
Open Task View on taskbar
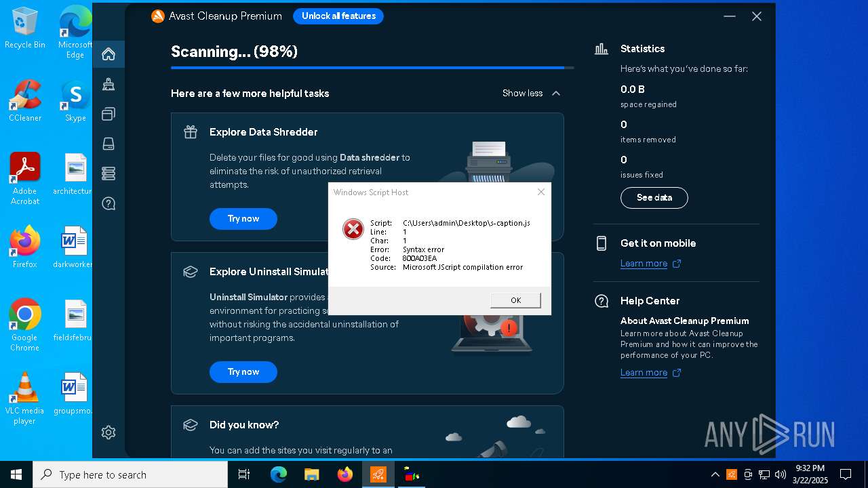[x=244, y=474]
